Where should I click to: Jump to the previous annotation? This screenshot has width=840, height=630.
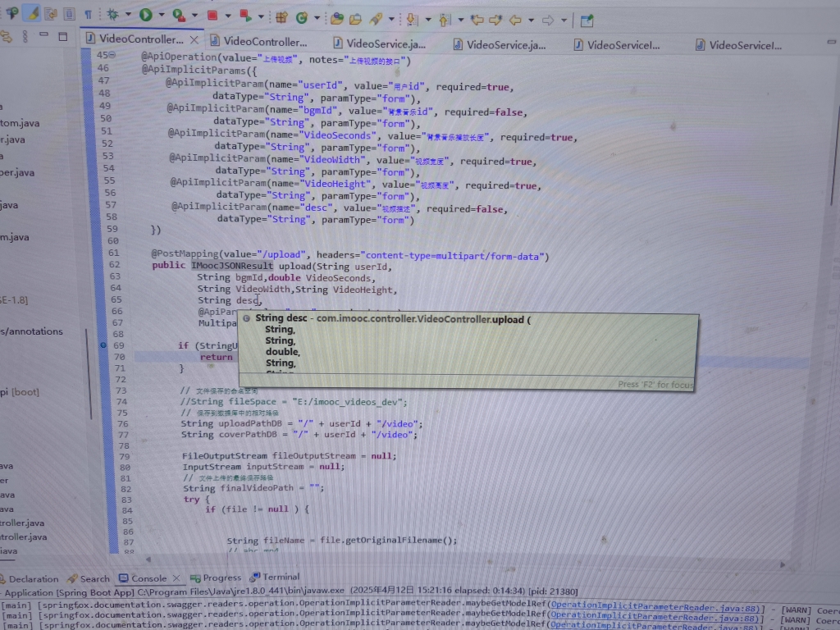445,21
